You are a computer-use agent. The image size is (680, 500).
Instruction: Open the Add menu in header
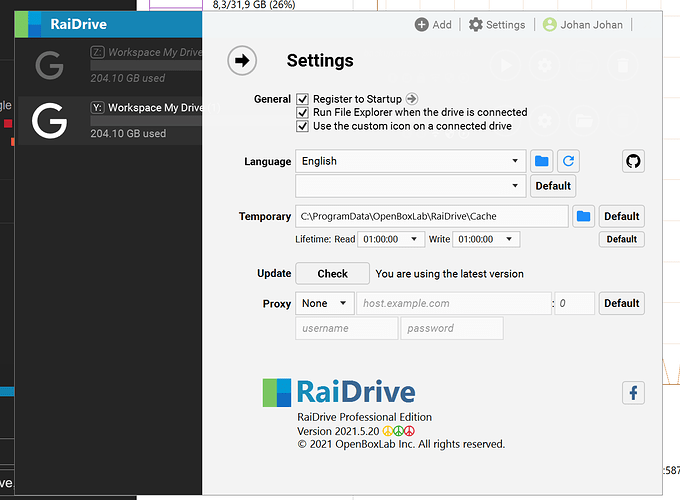(434, 25)
